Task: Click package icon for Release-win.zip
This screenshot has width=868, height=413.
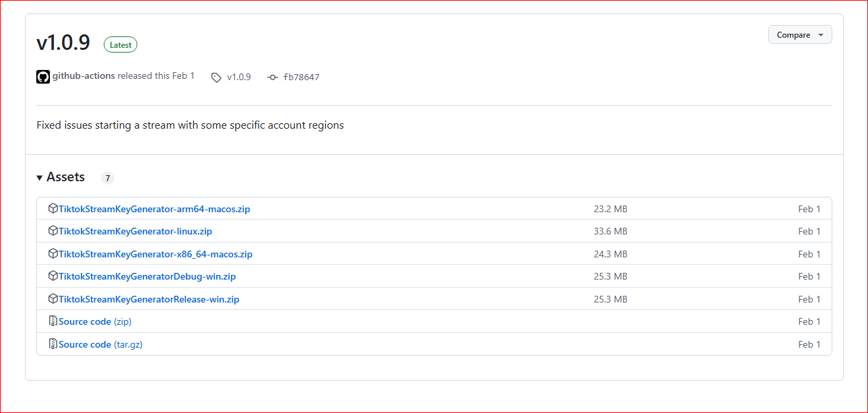Action: pyautogui.click(x=53, y=299)
